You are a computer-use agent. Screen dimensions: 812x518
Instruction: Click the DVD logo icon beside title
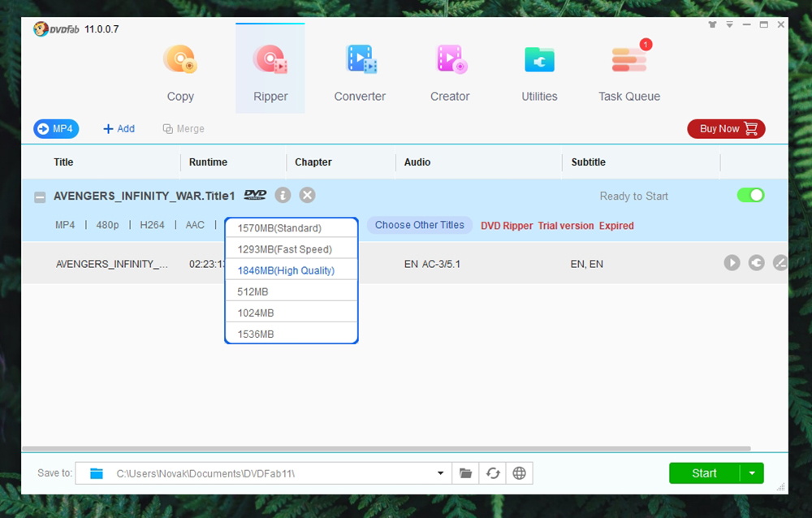[x=255, y=195]
